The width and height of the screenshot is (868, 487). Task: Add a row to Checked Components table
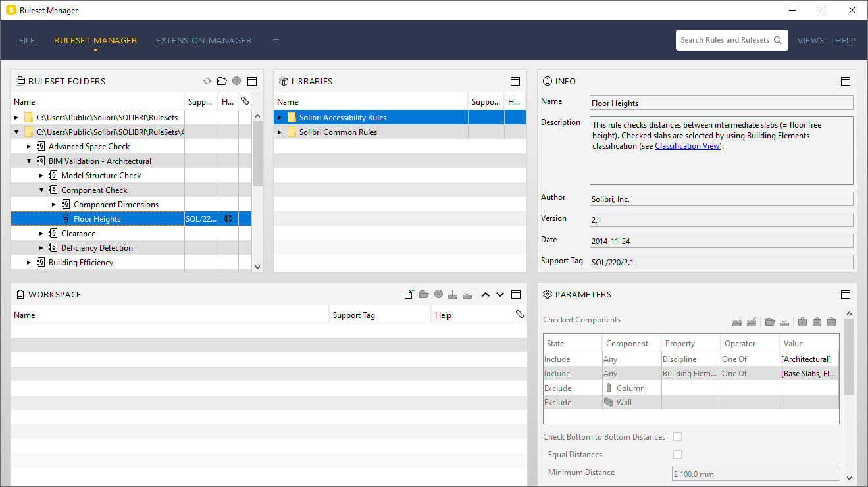click(737, 322)
